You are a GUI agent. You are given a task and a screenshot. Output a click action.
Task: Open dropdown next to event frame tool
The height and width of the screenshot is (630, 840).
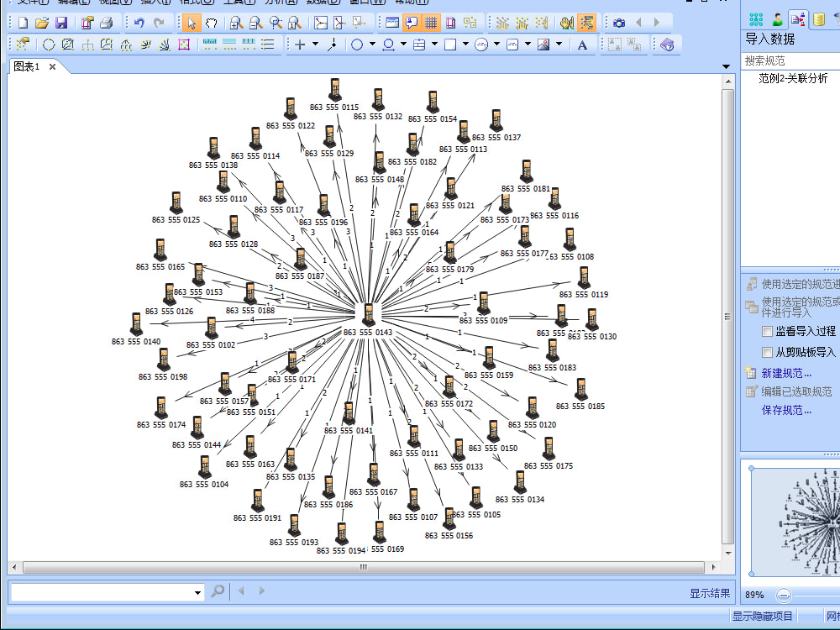point(434,45)
